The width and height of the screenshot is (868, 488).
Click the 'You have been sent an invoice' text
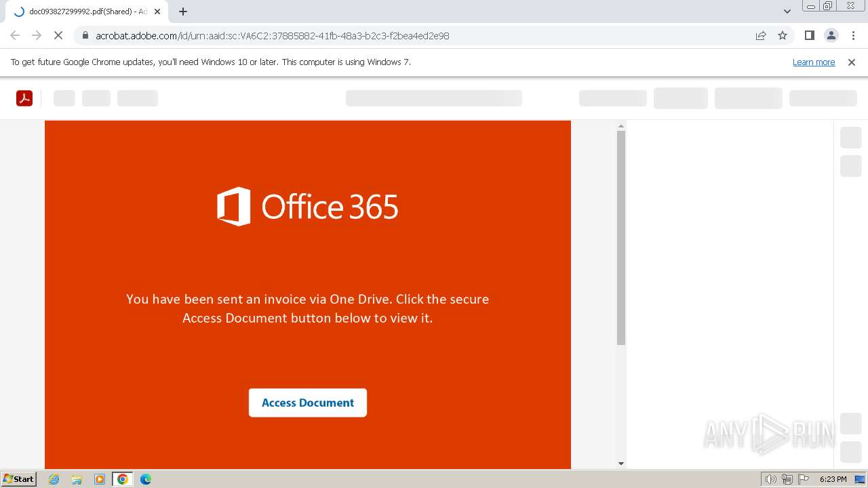tap(307, 308)
